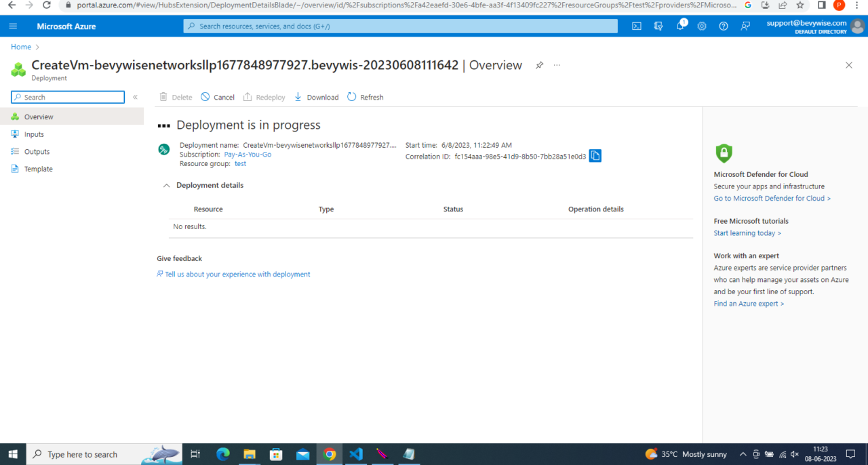This screenshot has width=868, height=465.
Task: Download the deployment details
Action: 316,98
